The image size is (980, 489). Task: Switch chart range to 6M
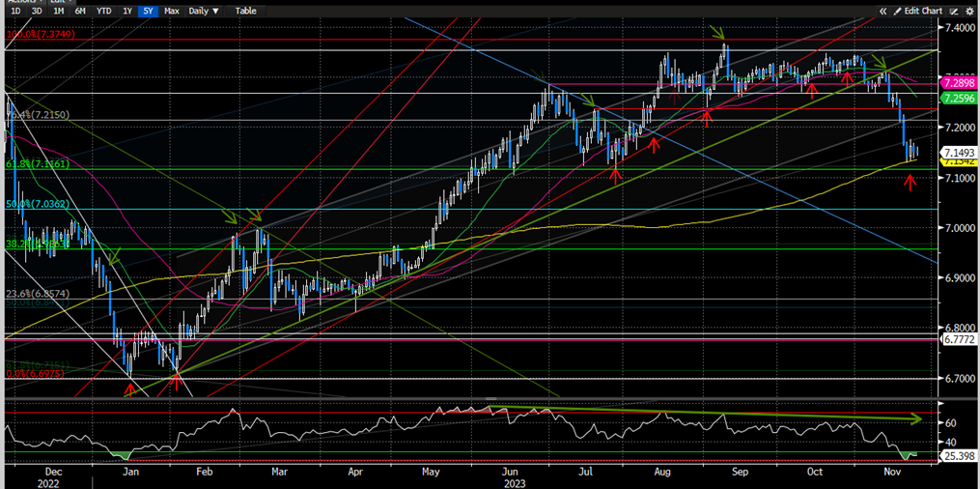tap(80, 11)
